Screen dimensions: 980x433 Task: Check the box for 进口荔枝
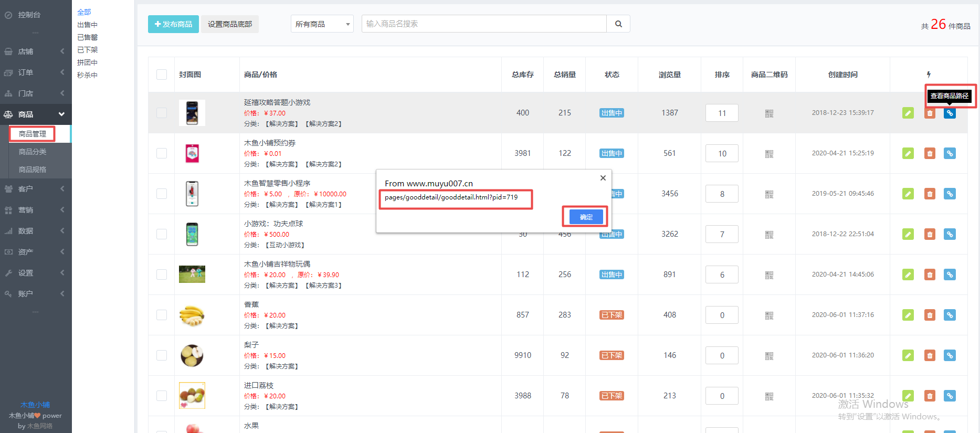(x=162, y=396)
